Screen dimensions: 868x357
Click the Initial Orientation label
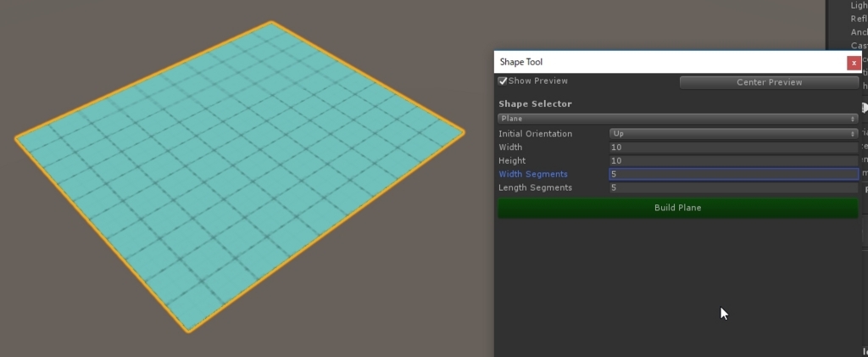536,134
